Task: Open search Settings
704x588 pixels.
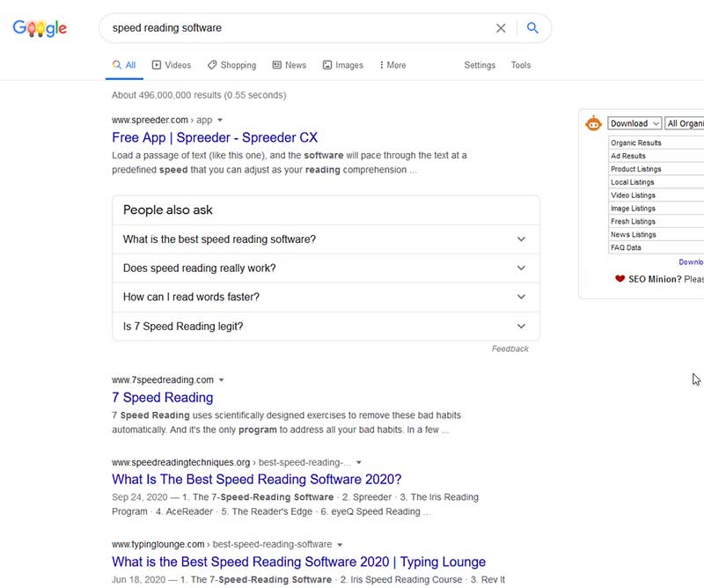Action: [x=480, y=65]
